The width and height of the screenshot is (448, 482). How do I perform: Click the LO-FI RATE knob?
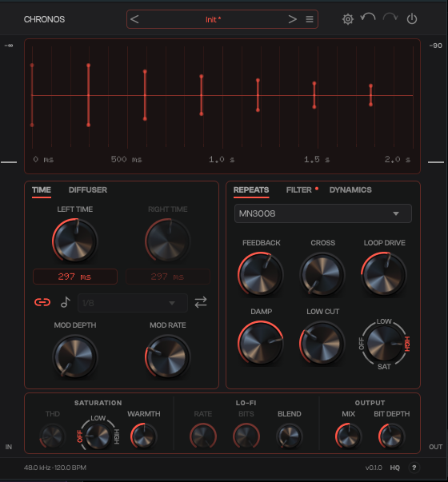point(203,436)
